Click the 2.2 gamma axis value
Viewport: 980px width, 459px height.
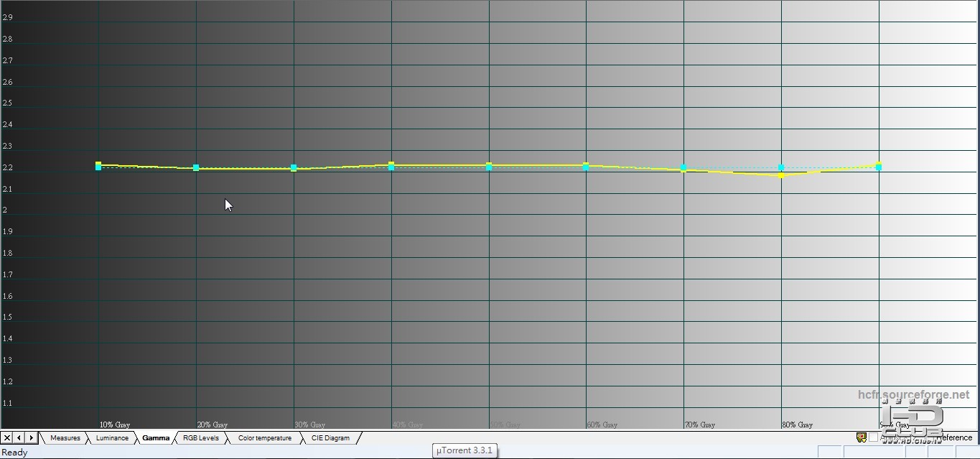[x=8, y=168]
